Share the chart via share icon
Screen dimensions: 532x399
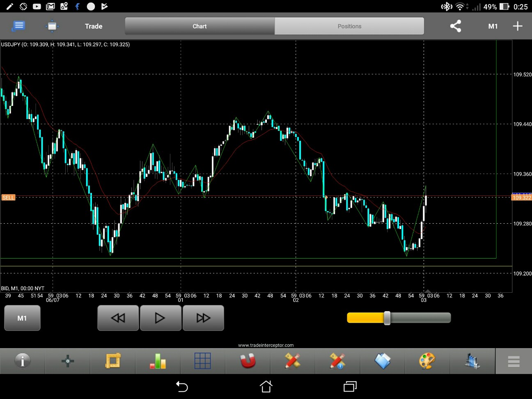[x=456, y=26]
